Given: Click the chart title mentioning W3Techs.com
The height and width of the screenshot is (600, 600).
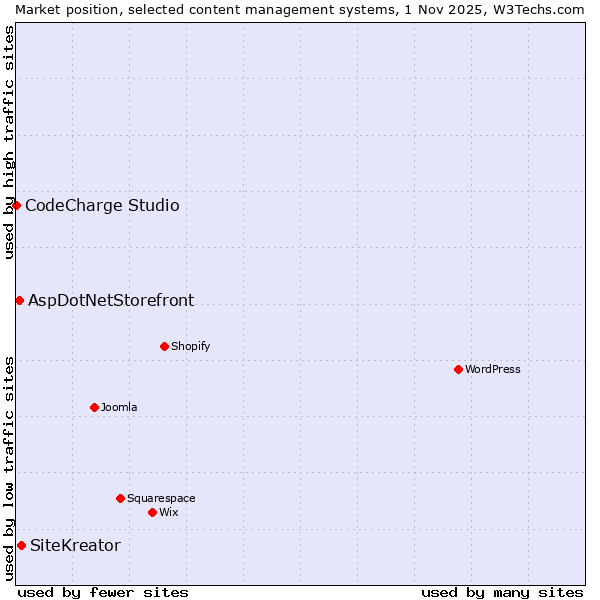Looking at the screenshot, I should (300, 9).
